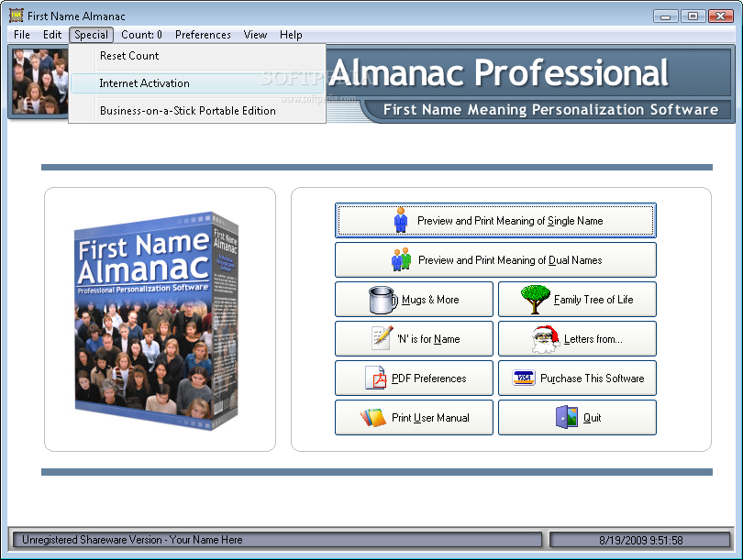Viewport: 743px width, 560px height.
Task: Open the File menu
Action: 22,35
